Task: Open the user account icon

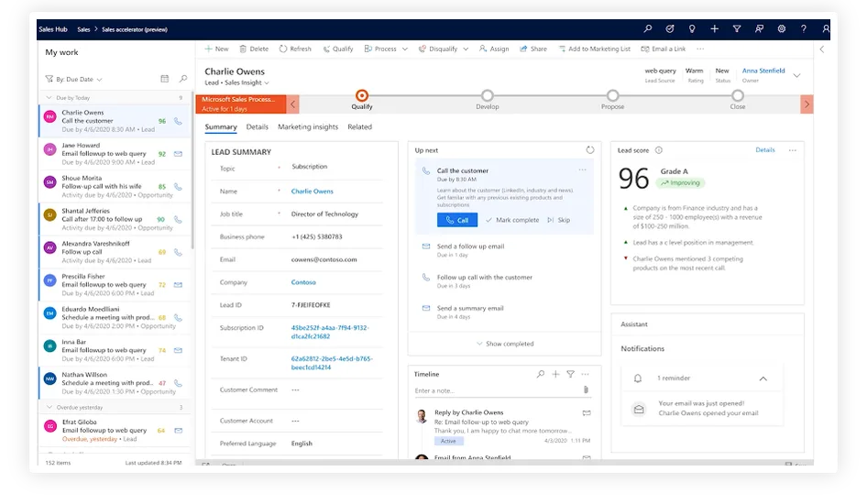Action: coord(826,28)
